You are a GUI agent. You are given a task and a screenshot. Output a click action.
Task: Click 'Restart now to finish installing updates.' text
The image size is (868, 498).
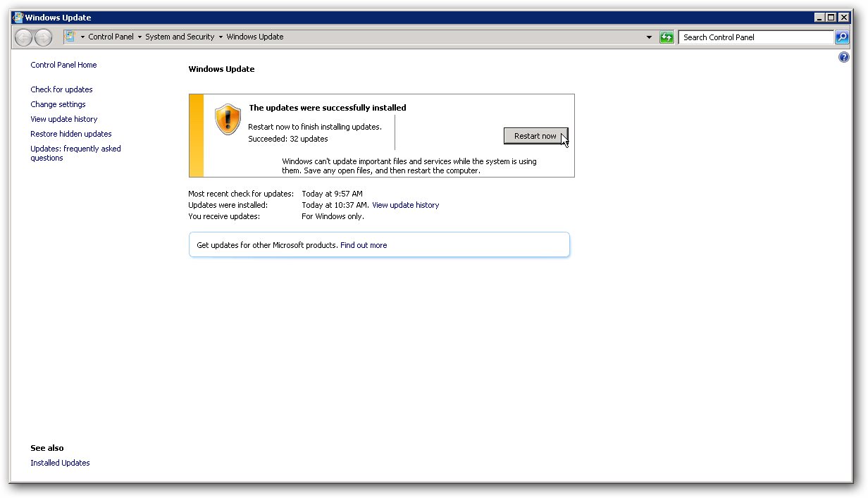315,127
